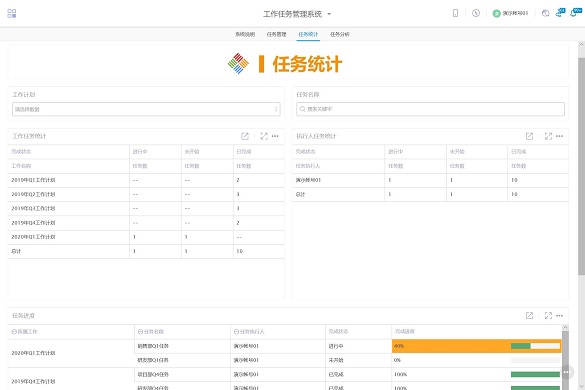Open the app grid menu icon
This screenshot has height=390, width=585.
[12, 13]
